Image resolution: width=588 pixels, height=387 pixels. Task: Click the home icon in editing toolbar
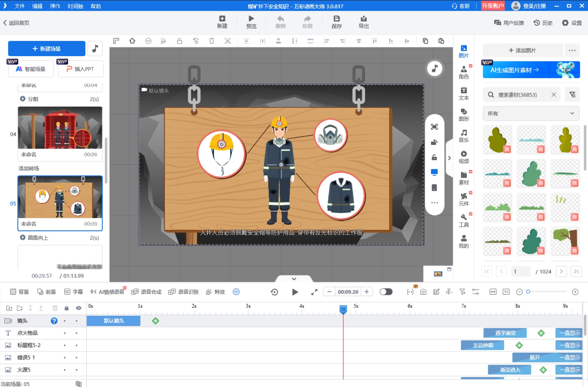point(132,41)
